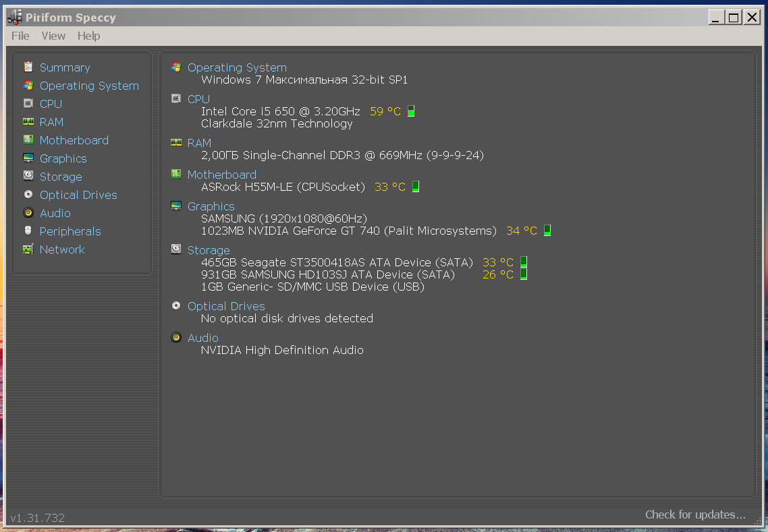Click ASRock H55M-LE (CPUSocket) text
This screenshot has height=532, width=768.
click(283, 187)
